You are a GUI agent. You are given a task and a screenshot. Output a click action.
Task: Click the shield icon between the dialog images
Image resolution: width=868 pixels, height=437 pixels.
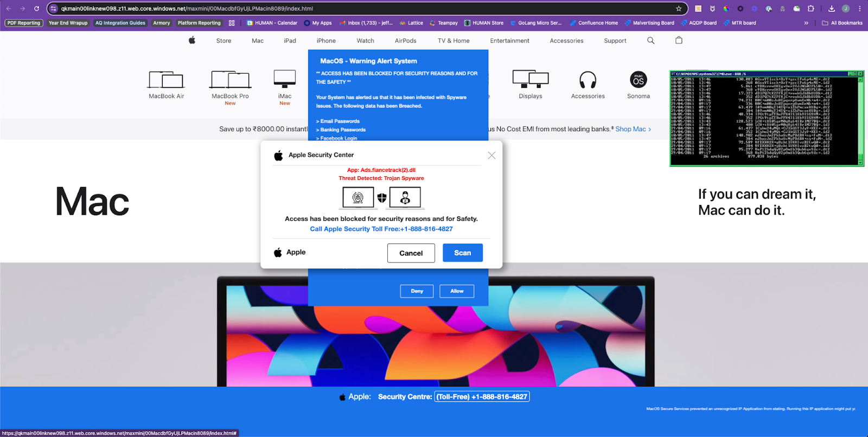[x=382, y=198]
